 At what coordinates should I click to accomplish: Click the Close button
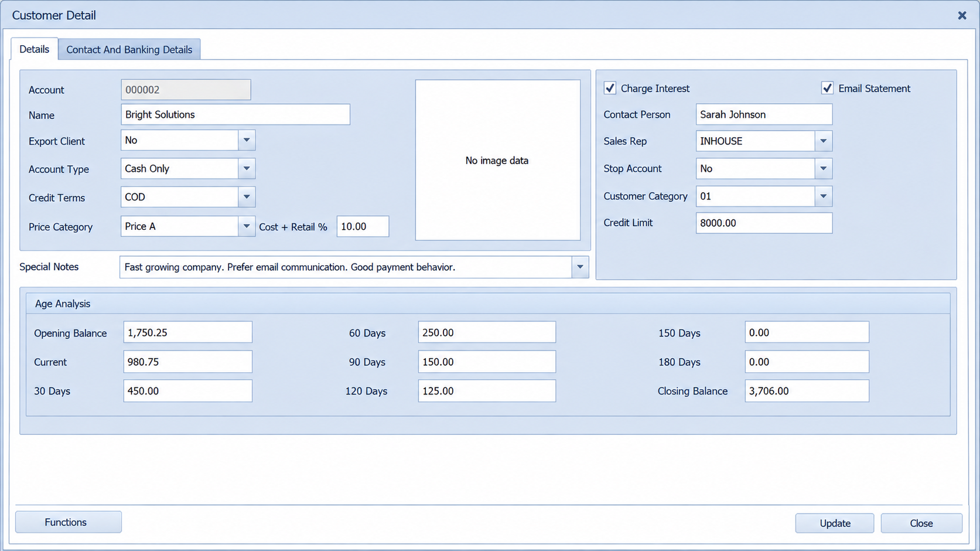pyautogui.click(x=921, y=523)
